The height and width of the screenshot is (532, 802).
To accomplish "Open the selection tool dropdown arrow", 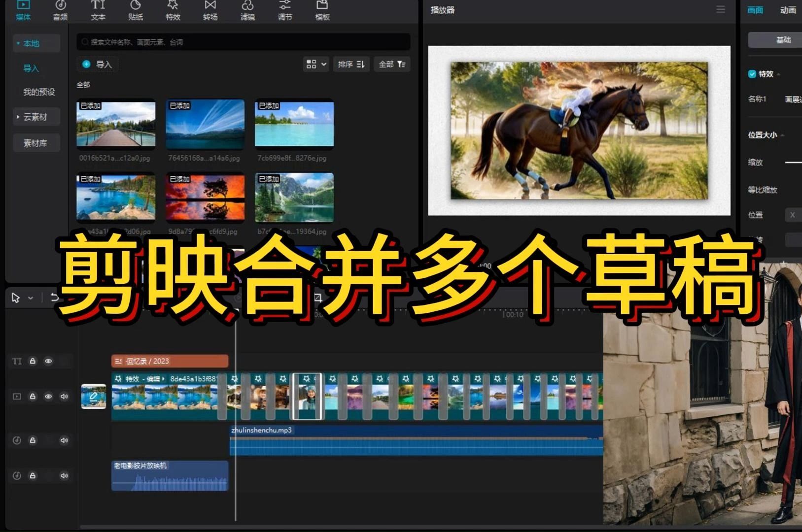I will [31, 298].
